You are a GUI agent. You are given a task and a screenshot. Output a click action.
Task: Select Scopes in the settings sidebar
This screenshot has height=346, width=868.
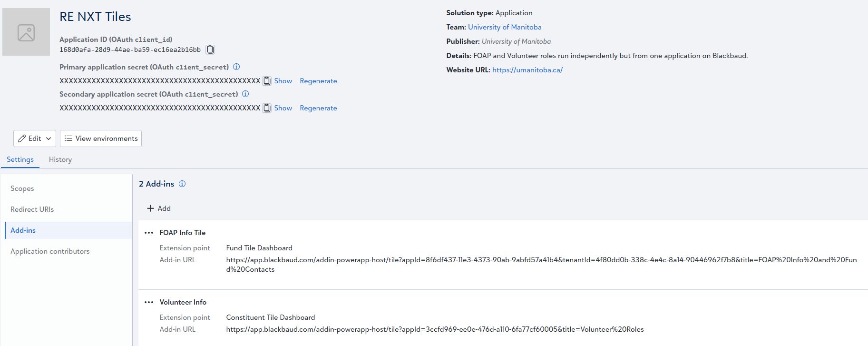click(x=22, y=188)
